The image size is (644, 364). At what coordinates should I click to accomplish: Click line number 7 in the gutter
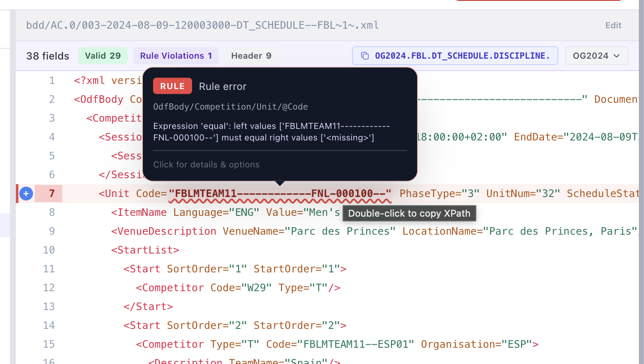pyautogui.click(x=52, y=194)
